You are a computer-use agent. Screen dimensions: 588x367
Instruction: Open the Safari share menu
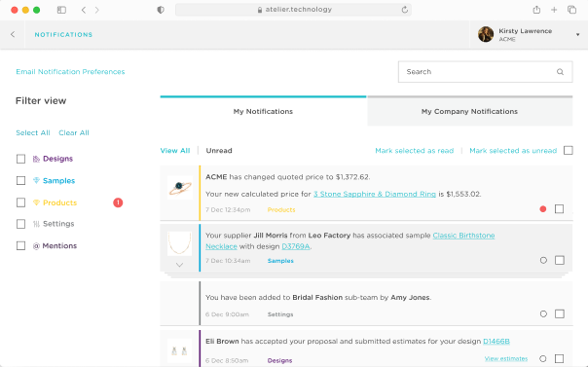click(x=536, y=10)
